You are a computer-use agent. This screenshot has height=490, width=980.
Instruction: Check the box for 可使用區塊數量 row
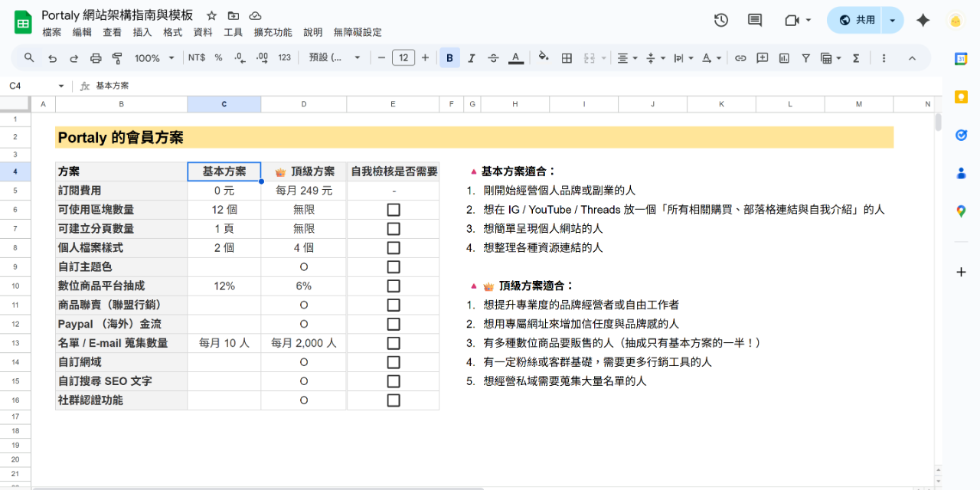[394, 210]
